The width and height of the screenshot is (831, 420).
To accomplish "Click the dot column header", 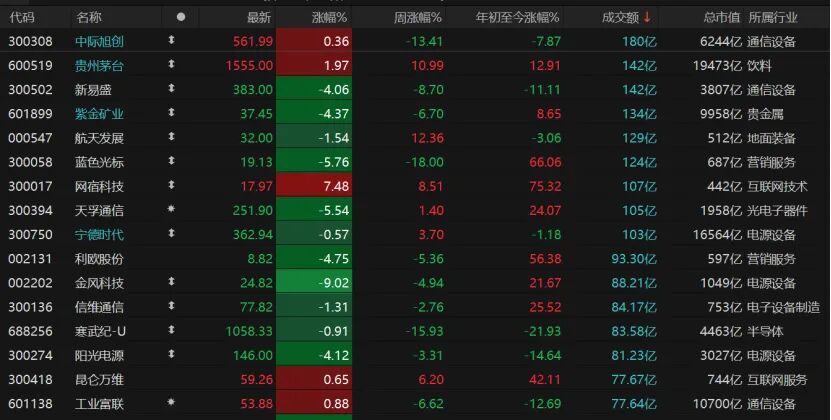I will point(180,17).
